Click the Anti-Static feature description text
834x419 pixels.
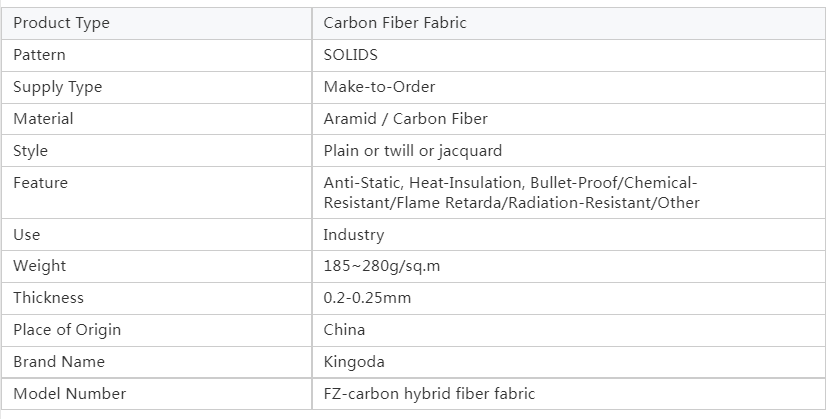(x=510, y=193)
